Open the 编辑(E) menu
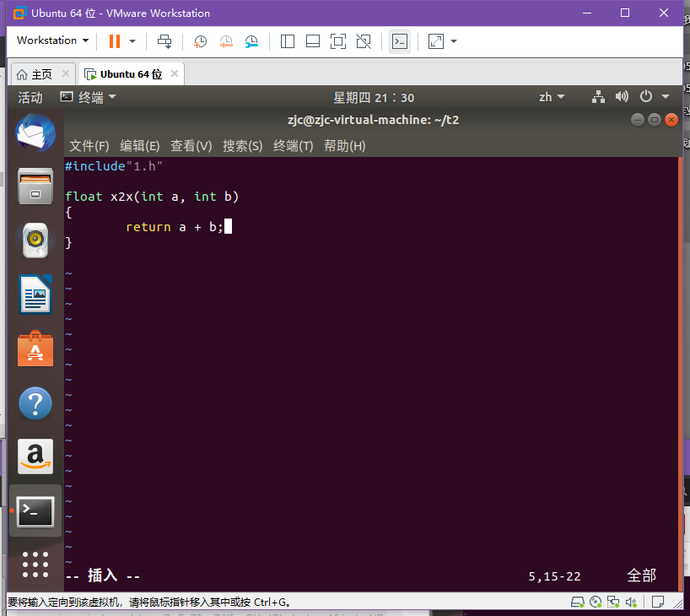 click(x=140, y=146)
